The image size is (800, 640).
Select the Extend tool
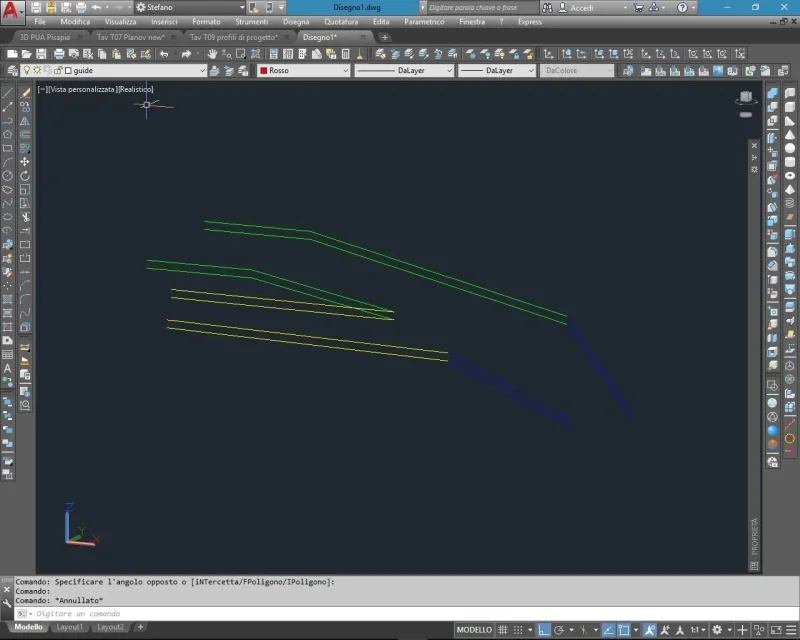tap(25, 231)
